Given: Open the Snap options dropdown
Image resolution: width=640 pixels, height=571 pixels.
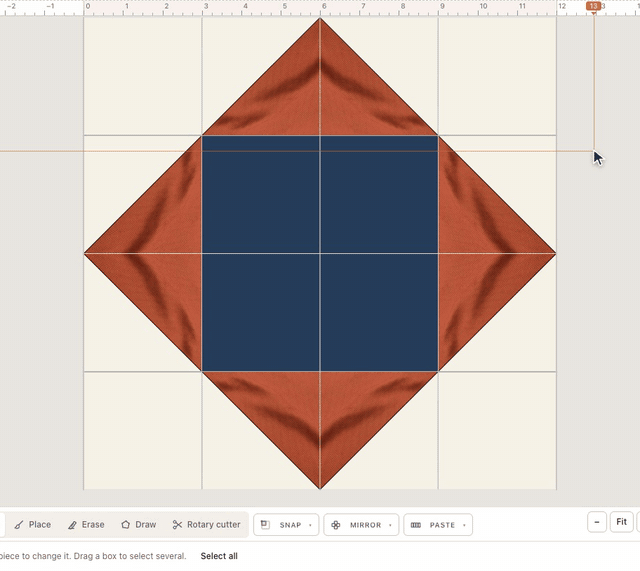Looking at the screenshot, I should pos(286,525).
